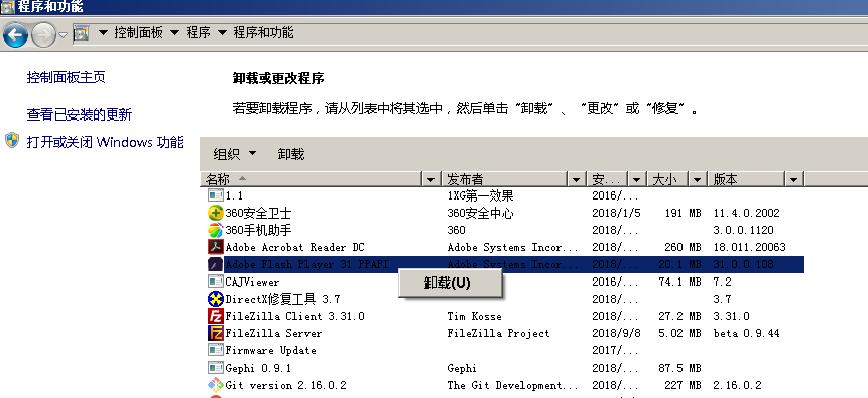The height and width of the screenshot is (398, 868).
Task: Open 打开或关闭 Windows 功能 link
Action: pyautogui.click(x=105, y=142)
